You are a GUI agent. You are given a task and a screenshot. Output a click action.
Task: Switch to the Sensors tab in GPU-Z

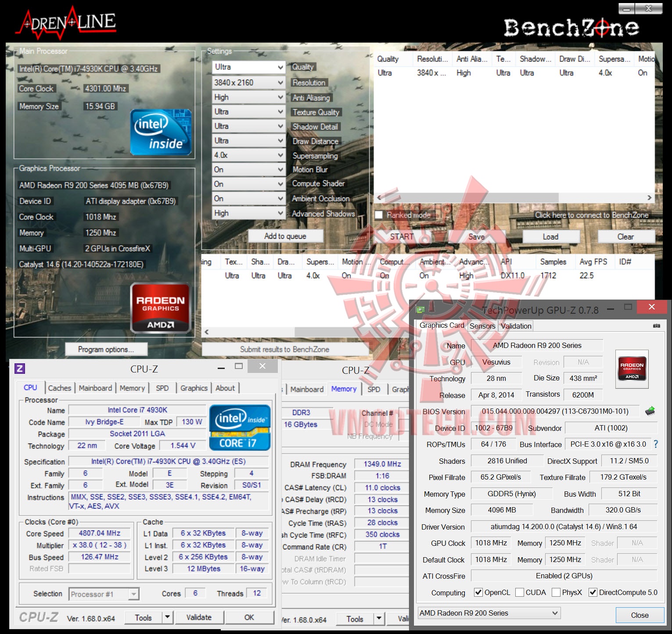pyautogui.click(x=482, y=326)
